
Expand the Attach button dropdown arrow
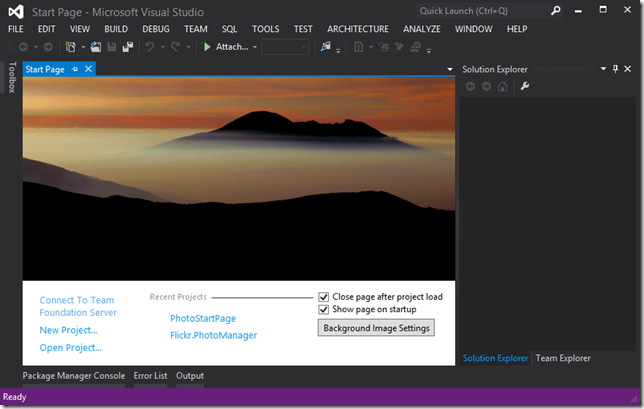(x=255, y=47)
